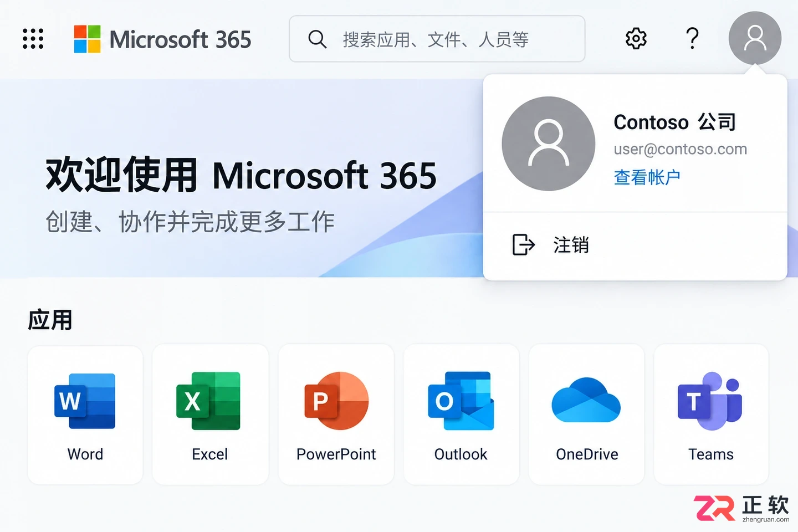Open the PowerPoint app
This screenshot has width=798, height=532.
point(336,415)
